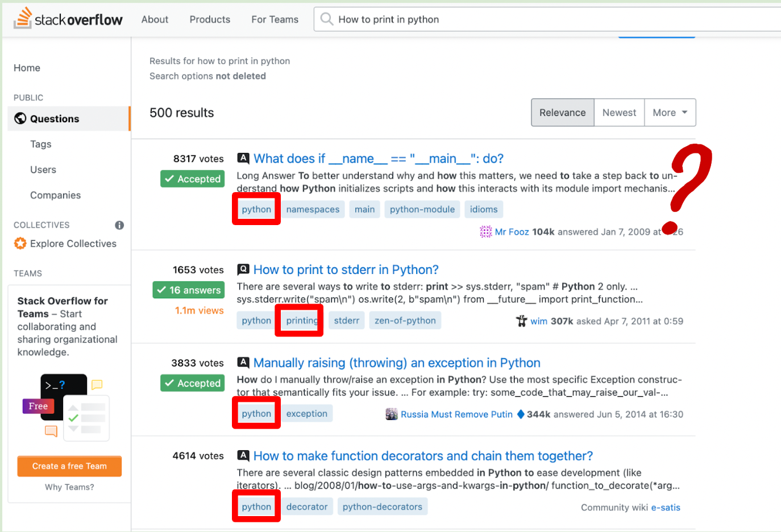Viewport: 781px width, 532px height.
Task: Click Russia Must Remove Putin avatar
Action: [x=392, y=414]
